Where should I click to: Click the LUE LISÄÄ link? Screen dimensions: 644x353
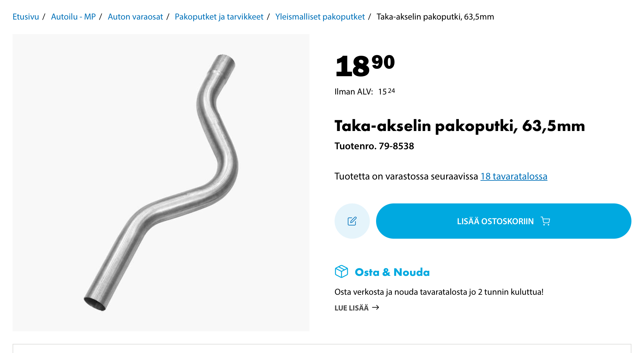click(x=352, y=308)
